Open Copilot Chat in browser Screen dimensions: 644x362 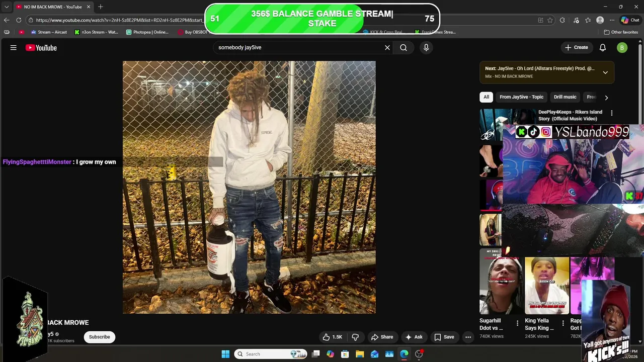click(x=630, y=20)
